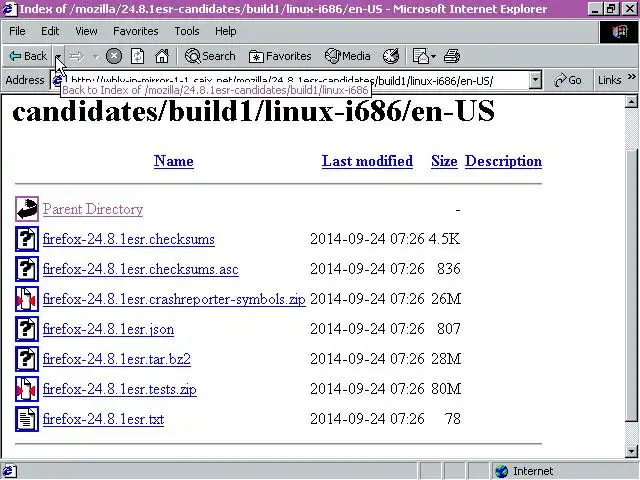Click the icon beside firefox-24.8.1esr.checksums

[x=27, y=239]
